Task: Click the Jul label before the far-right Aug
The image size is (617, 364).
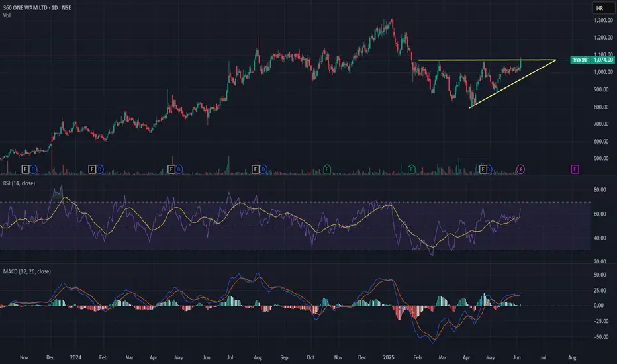Action: [543, 357]
